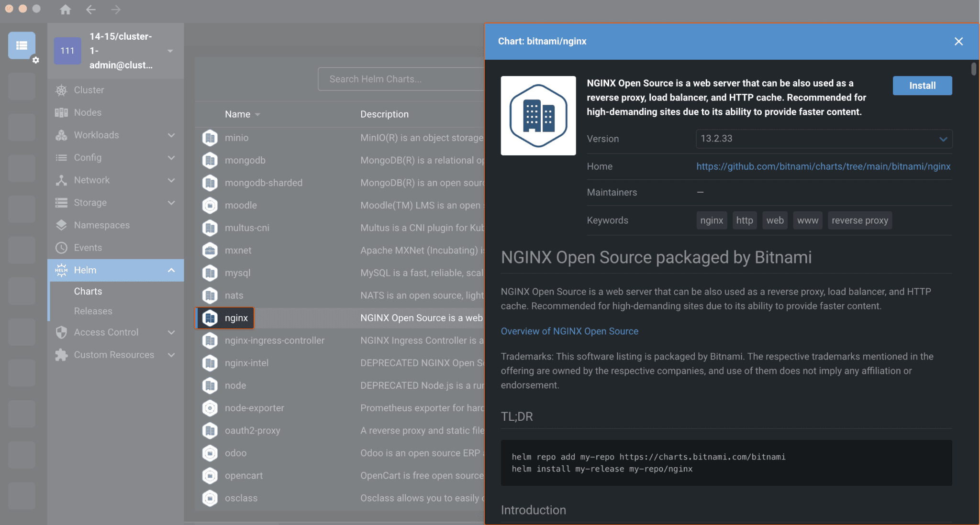Image resolution: width=980 pixels, height=525 pixels.
Task: Click the node-exporter chart icon
Action: point(210,408)
